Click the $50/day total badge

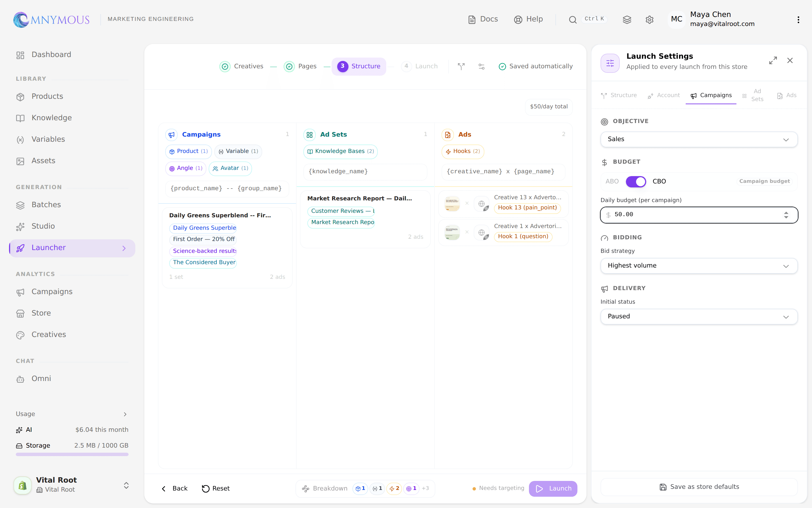(549, 107)
